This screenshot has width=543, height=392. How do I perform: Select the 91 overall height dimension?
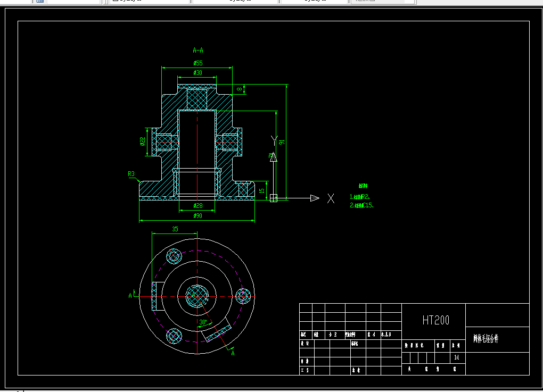(x=282, y=142)
